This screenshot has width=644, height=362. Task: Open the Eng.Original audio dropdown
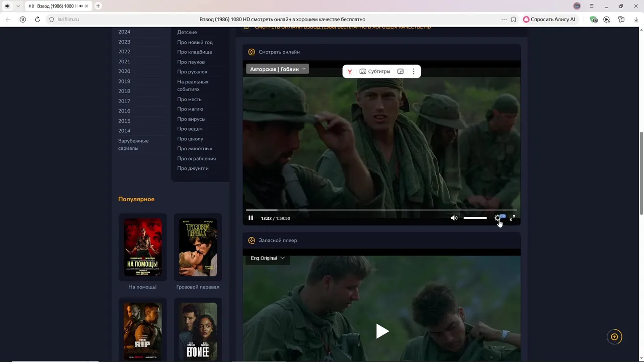[x=268, y=258]
